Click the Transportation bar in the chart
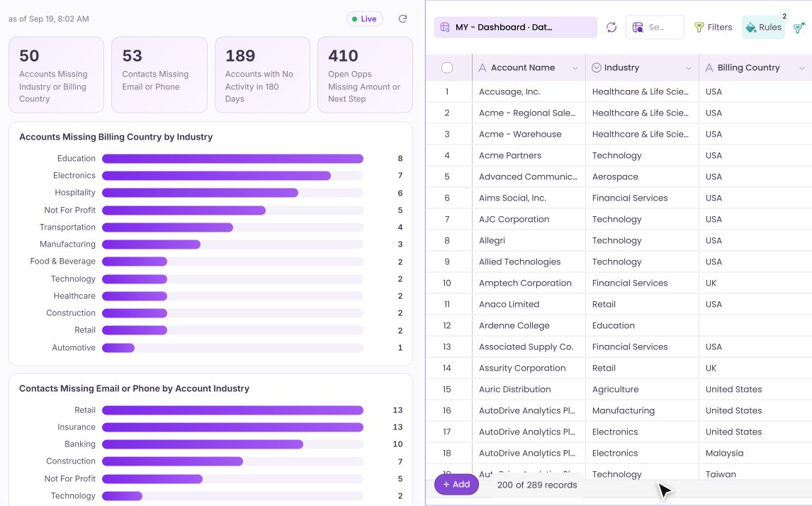Image resolution: width=812 pixels, height=506 pixels. pos(167,227)
